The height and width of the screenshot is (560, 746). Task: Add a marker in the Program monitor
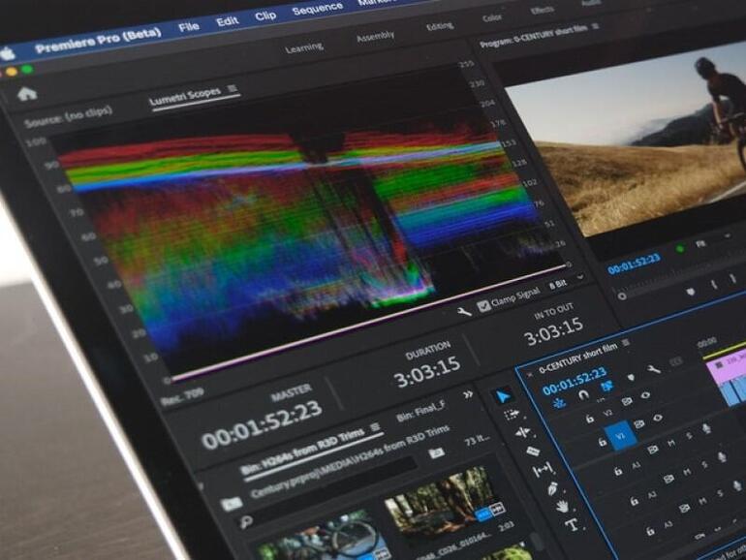(691, 292)
